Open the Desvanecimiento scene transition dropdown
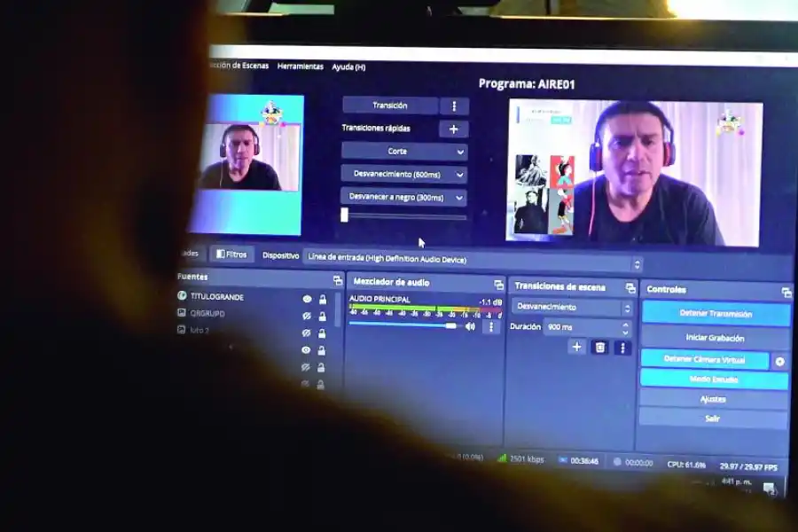 [572, 308]
